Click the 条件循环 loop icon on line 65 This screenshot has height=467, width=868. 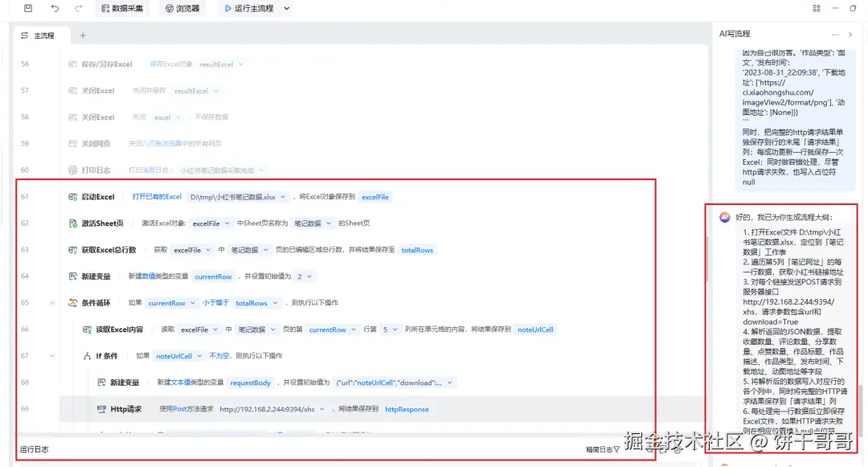72,303
